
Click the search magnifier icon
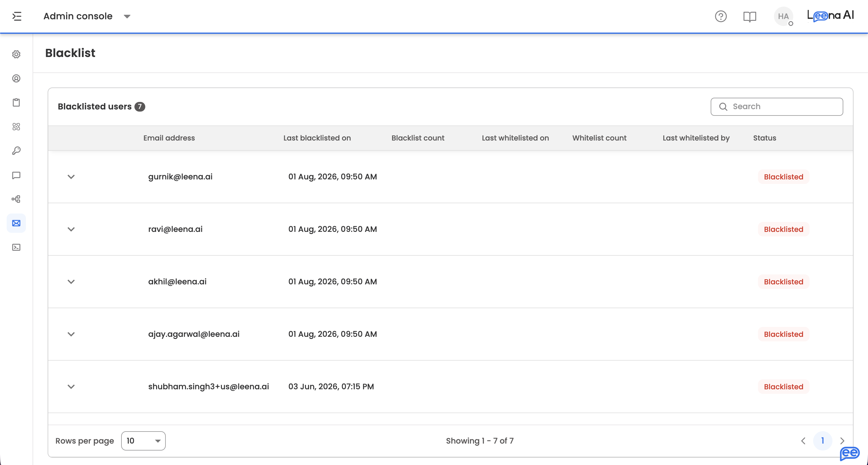(723, 106)
